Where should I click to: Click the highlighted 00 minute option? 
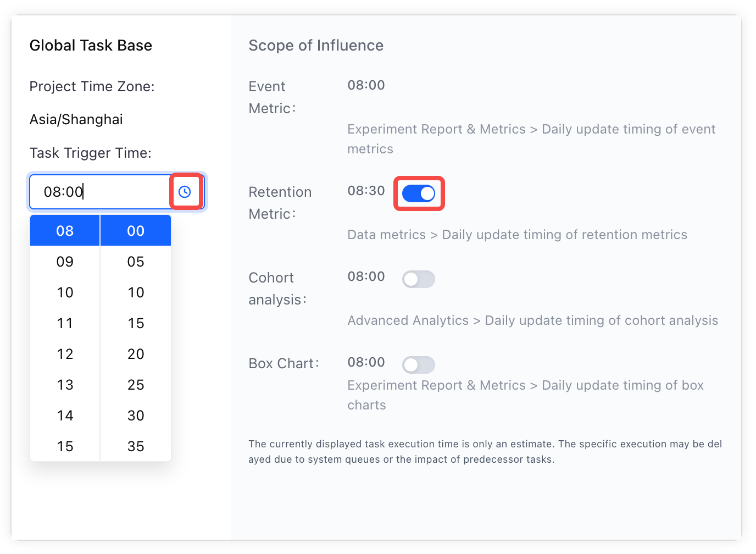tap(136, 231)
